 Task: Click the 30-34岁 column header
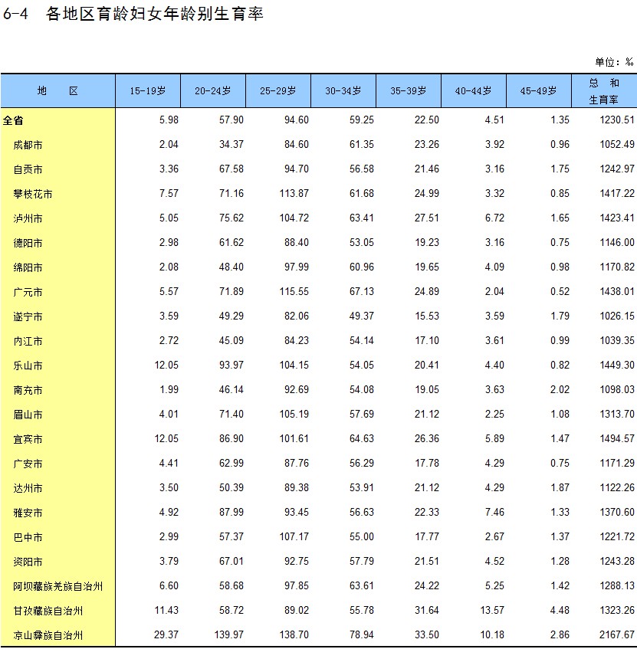coord(343,91)
